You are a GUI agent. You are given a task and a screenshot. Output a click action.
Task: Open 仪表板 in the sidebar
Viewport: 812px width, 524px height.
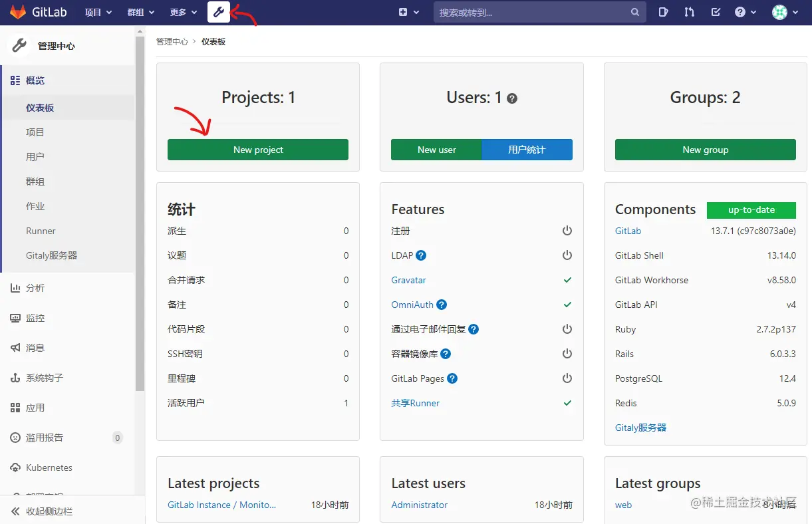68,108
